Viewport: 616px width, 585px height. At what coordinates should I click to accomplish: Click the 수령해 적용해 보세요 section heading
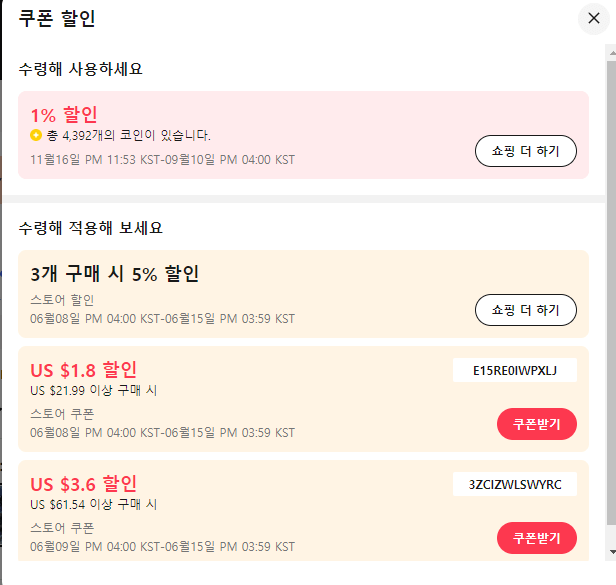(x=91, y=227)
